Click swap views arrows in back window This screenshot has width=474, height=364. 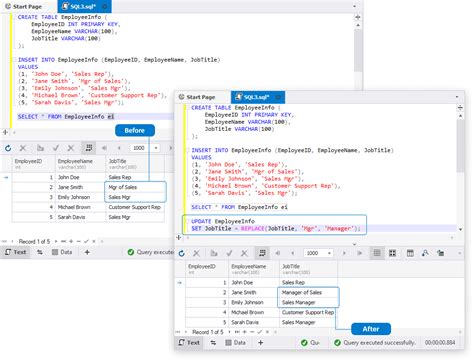pyautogui.click(x=40, y=252)
